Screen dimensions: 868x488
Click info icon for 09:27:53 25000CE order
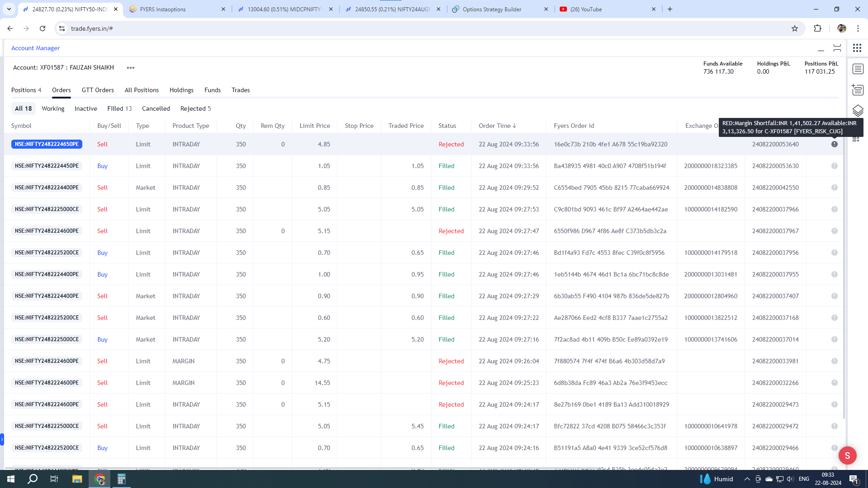[835, 209]
